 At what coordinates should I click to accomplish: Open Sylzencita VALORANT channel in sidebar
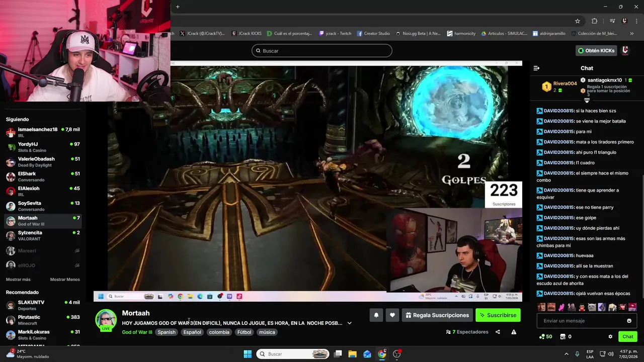click(x=43, y=236)
